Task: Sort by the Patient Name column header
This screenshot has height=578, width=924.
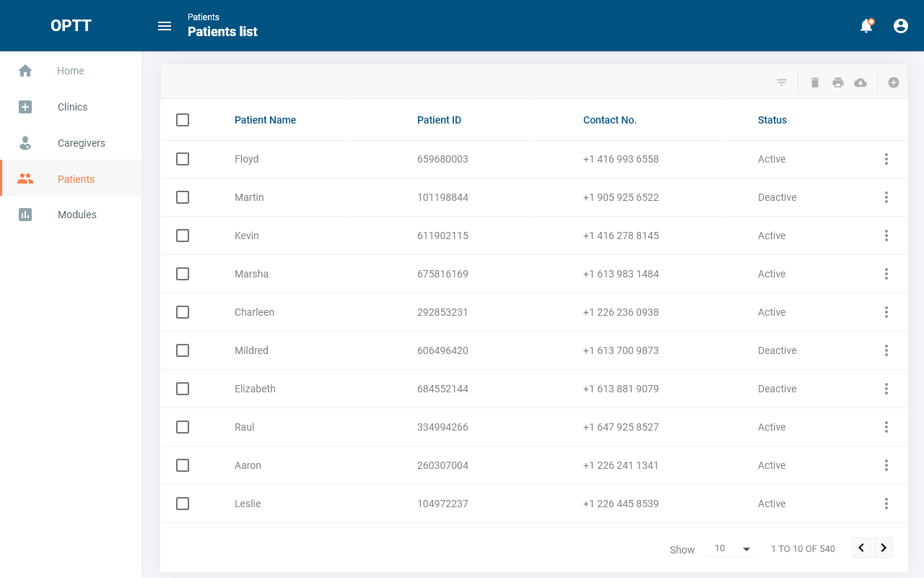Action: 265,120
